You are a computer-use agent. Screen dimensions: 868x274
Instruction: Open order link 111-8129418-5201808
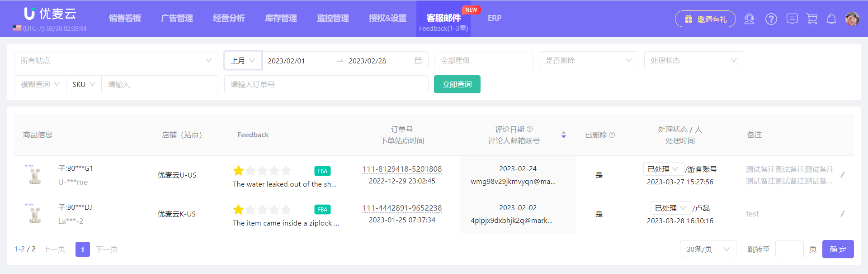tap(402, 169)
